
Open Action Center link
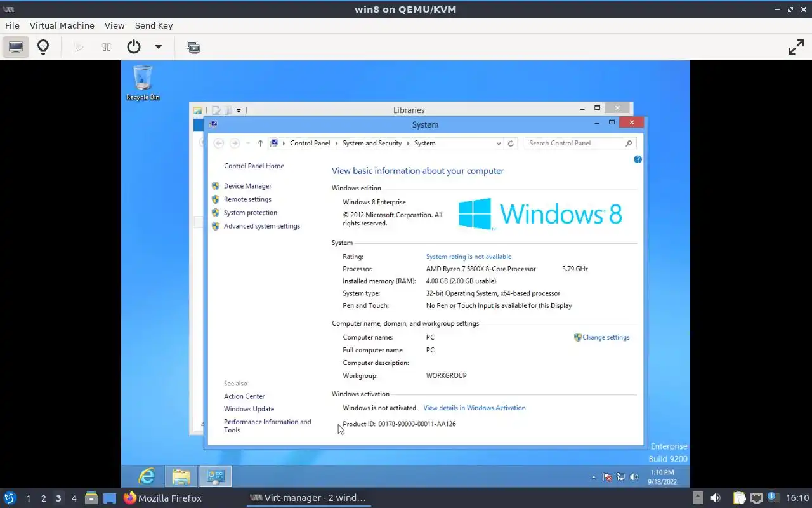coord(244,396)
